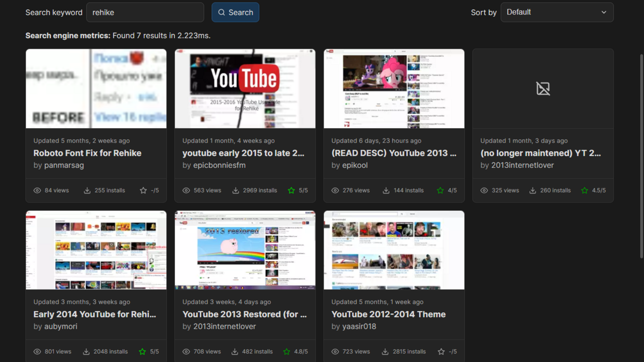Click the green star on epicbonniesfm's card

[x=291, y=190]
